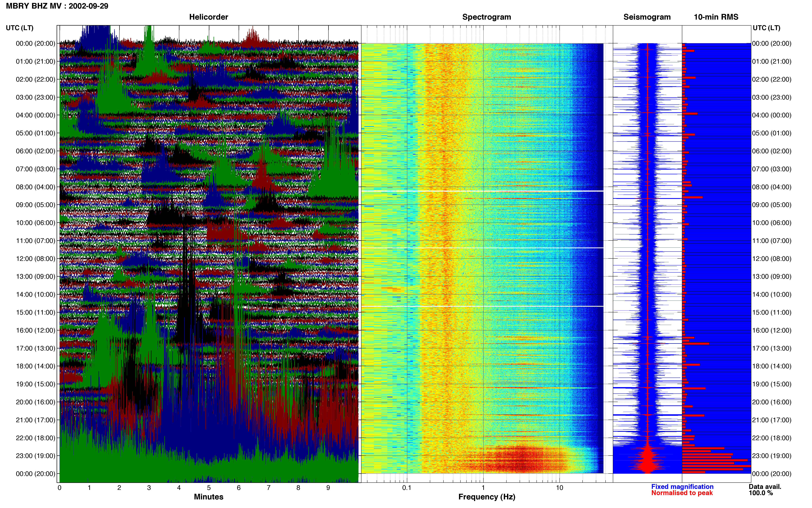The height and width of the screenshot is (508, 812).
Task: Click Helicorder axis time 16:00 (12:00)
Action: tap(36, 330)
